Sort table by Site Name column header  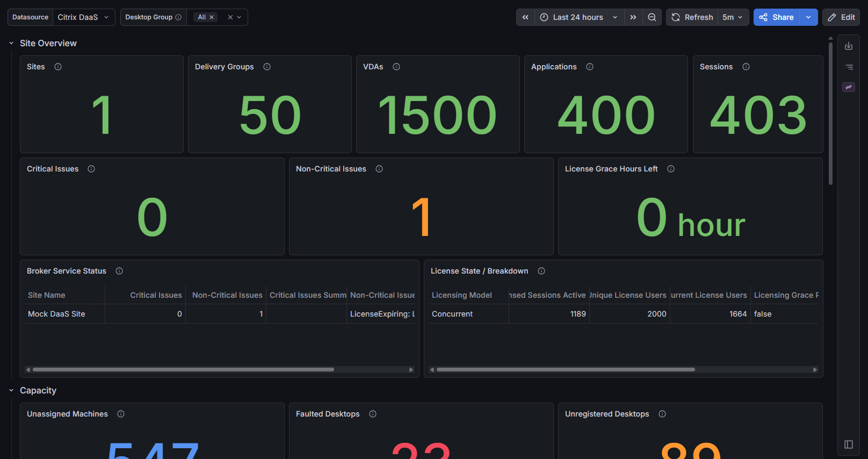tap(47, 295)
